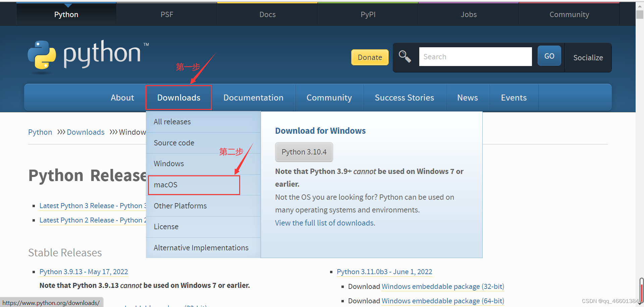Open Python 3.11.0b3 - June 1, 2022
Image resolution: width=644 pixels, height=307 pixels.
click(384, 272)
